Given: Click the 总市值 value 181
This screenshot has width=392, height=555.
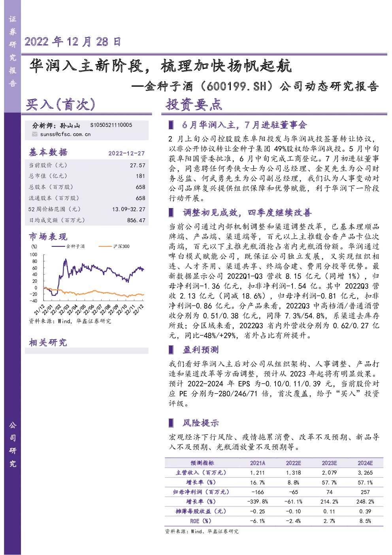Looking at the screenshot, I should click(x=140, y=176).
